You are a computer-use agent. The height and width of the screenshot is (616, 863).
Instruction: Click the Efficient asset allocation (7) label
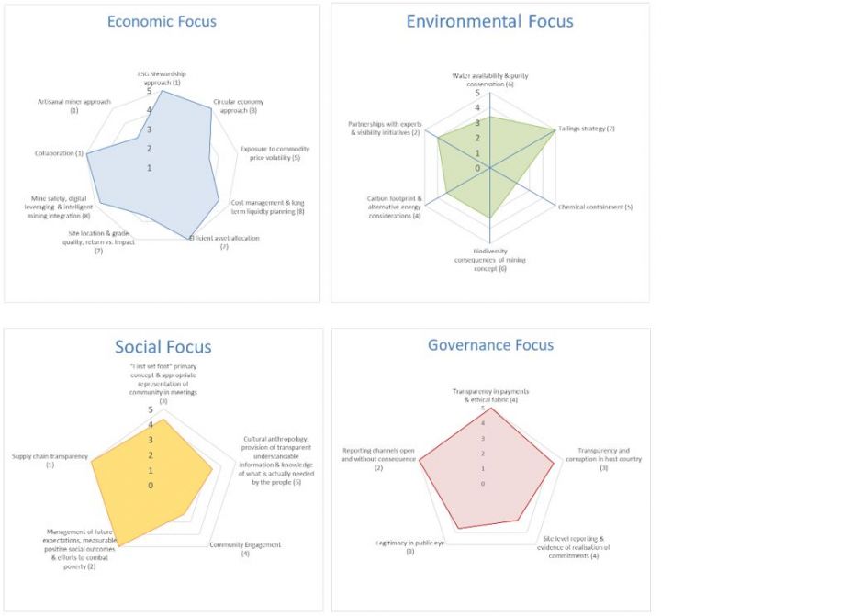pyautogui.click(x=224, y=242)
